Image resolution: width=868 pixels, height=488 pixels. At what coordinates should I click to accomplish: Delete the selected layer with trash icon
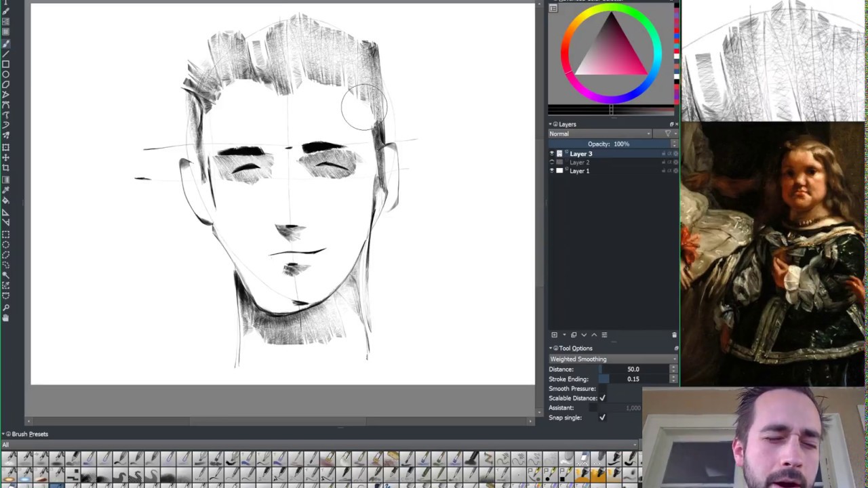674,335
